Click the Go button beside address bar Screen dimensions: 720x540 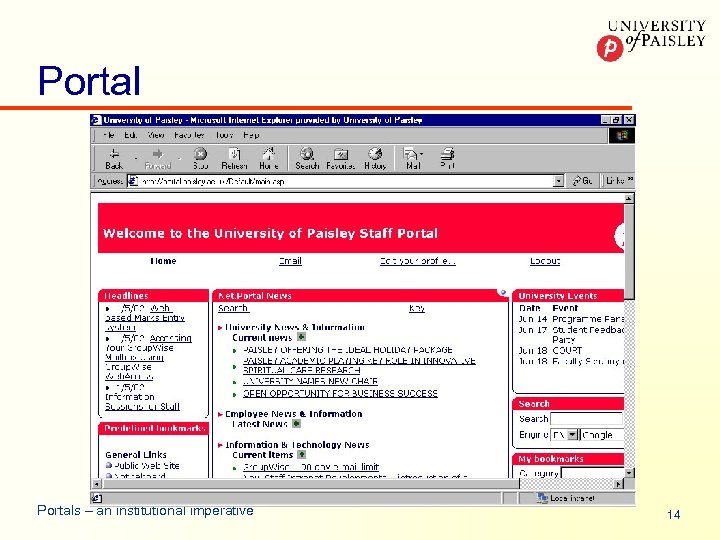click(x=582, y=181)
